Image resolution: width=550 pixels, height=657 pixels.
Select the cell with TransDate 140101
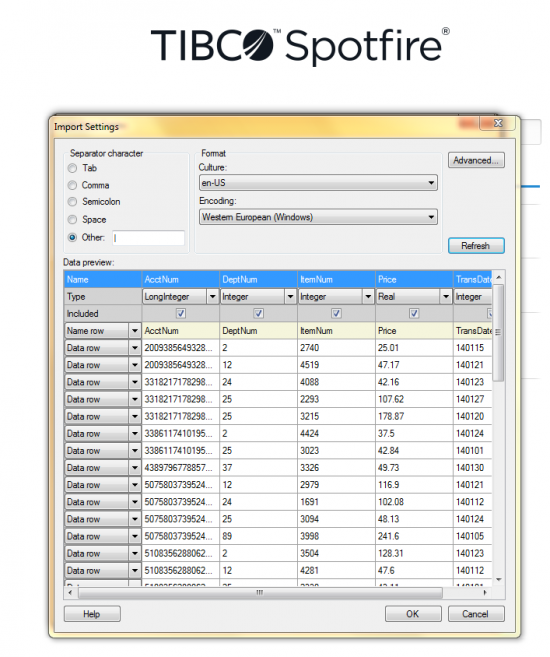473,450
